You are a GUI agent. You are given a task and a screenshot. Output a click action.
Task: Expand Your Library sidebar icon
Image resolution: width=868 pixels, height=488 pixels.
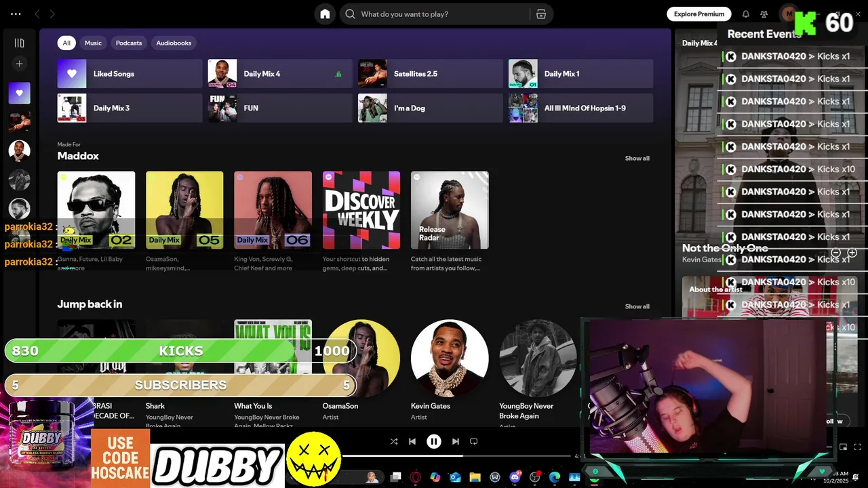click(19, 43)
